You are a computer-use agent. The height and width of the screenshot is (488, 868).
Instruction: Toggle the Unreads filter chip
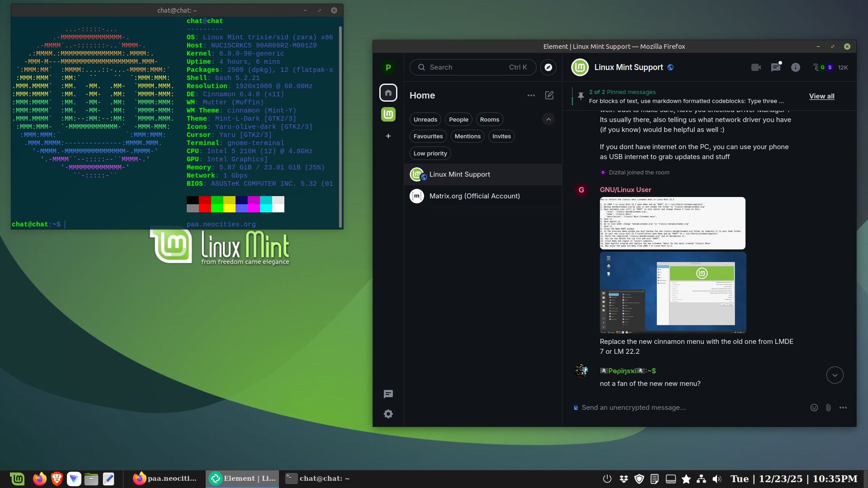(425, 120)
